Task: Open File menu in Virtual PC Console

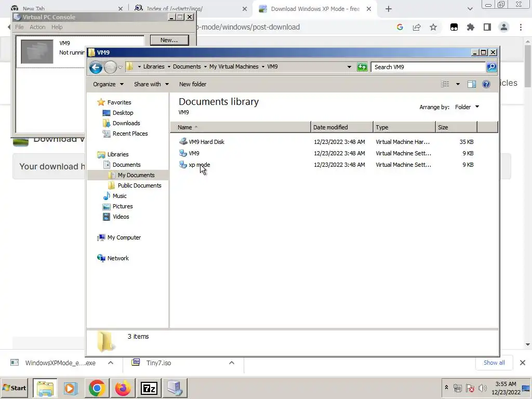Action: tap(19, 27)
